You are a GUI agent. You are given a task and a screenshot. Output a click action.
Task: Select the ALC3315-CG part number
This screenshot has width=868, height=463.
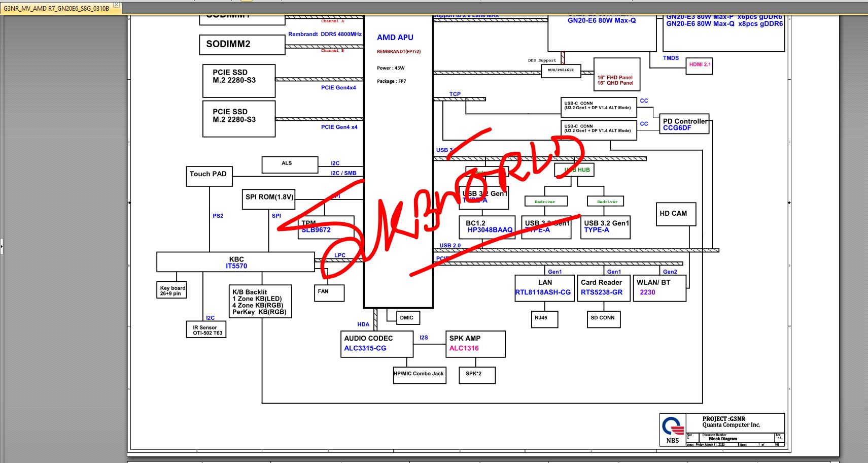(365, 348)
